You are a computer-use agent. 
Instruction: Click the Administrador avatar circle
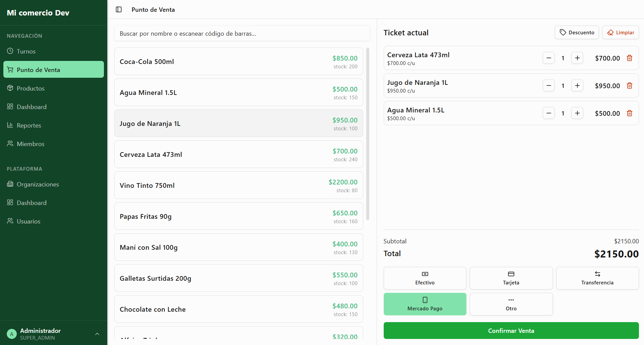[x=12, y=334]
